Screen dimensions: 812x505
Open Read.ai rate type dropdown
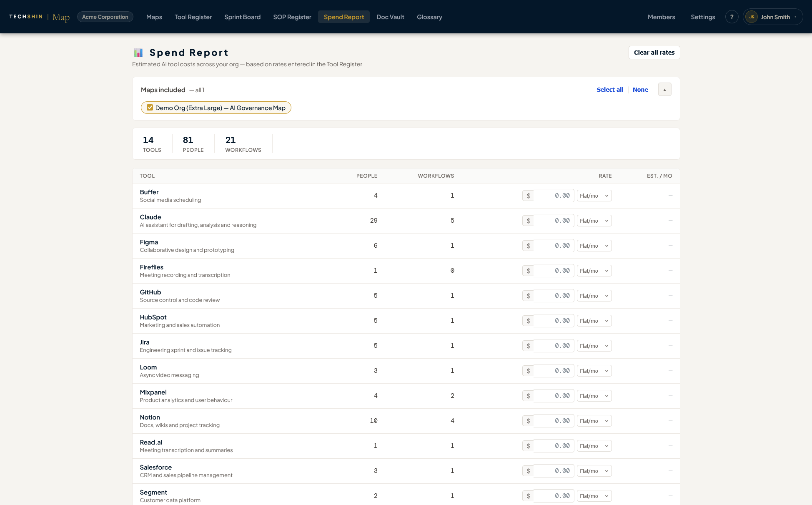tap(594, 446)
